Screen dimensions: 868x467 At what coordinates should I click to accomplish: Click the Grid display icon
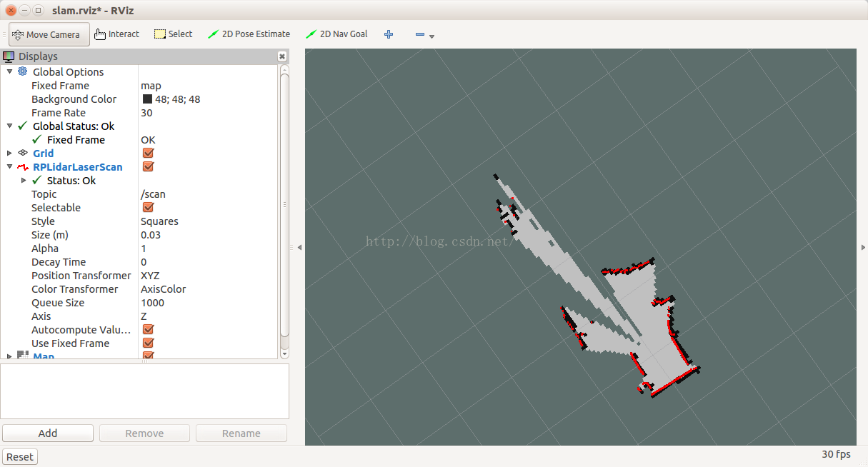[x=23, y=153]
